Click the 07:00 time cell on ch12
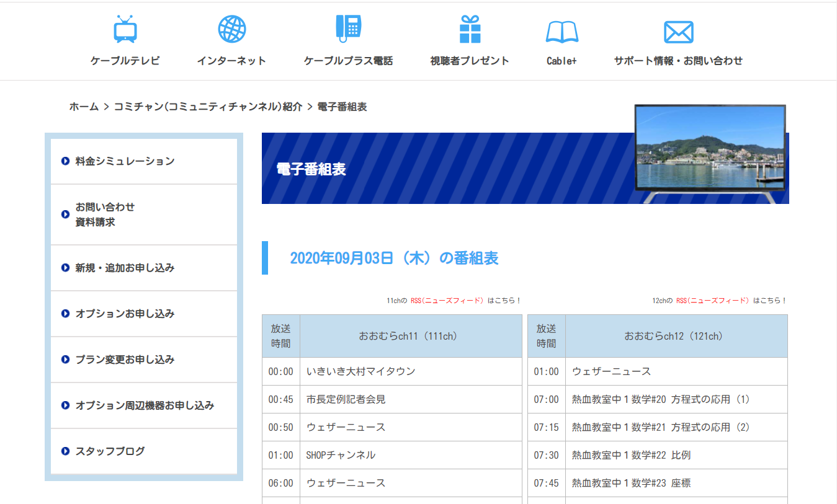This screenshot has height=504, width=837. (547, 399)
